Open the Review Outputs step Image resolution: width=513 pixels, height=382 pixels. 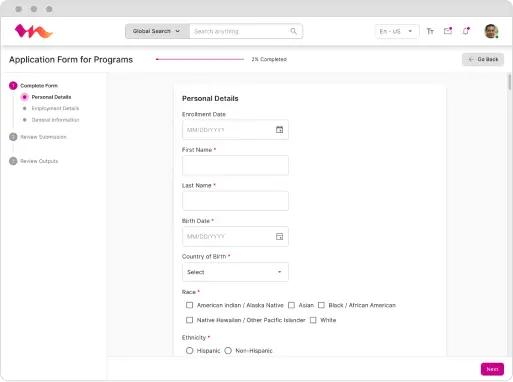click(x=39, y=161)
